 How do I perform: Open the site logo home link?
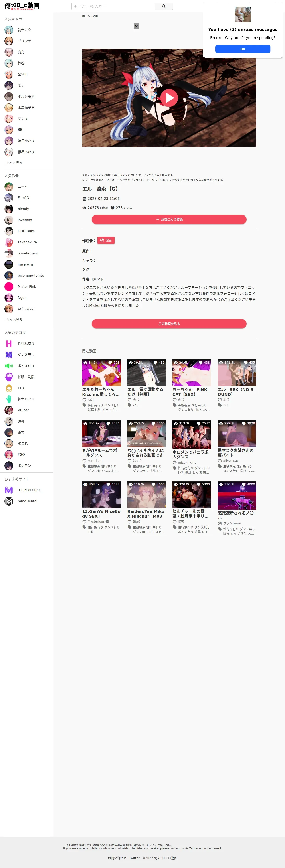pos(22,6)
